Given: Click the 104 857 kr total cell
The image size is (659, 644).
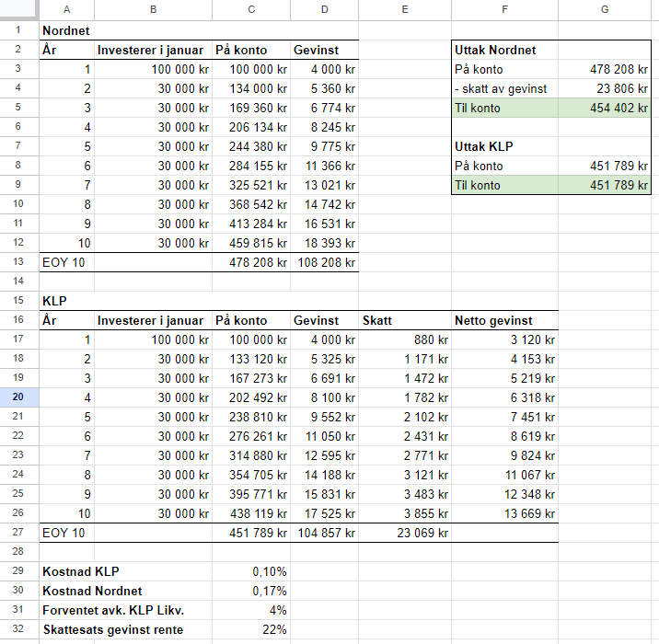Looking at the screenshot, I should 325,533.
